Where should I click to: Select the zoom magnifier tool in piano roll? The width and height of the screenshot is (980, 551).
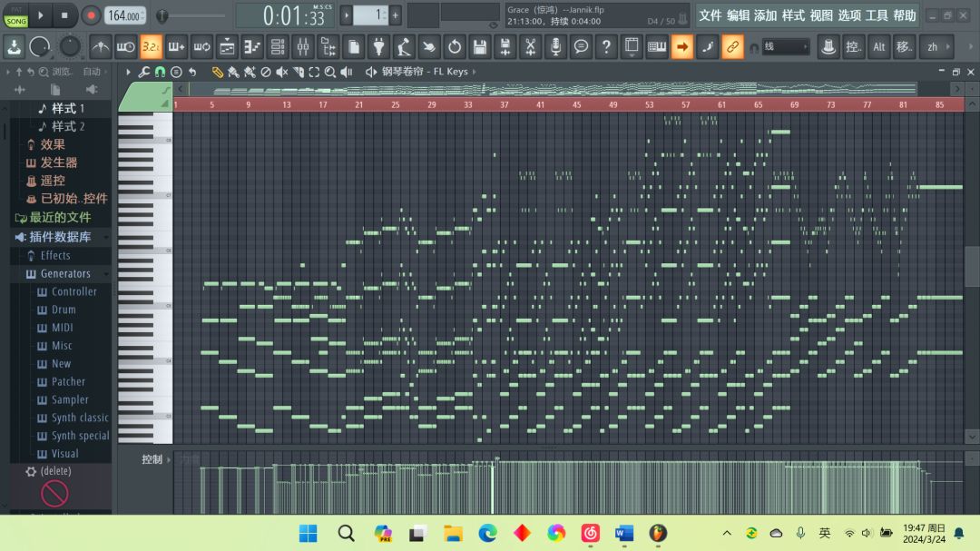330,72
